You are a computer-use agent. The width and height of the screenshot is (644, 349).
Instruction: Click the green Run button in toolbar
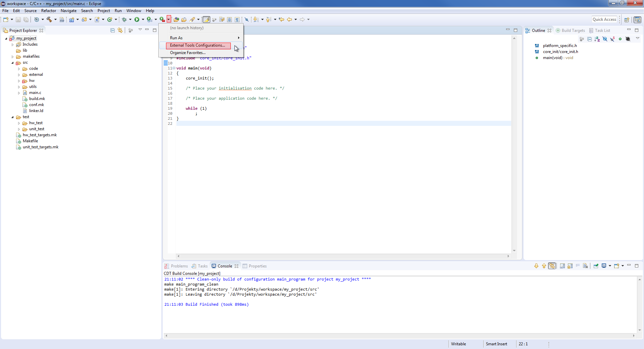point(137,19)
